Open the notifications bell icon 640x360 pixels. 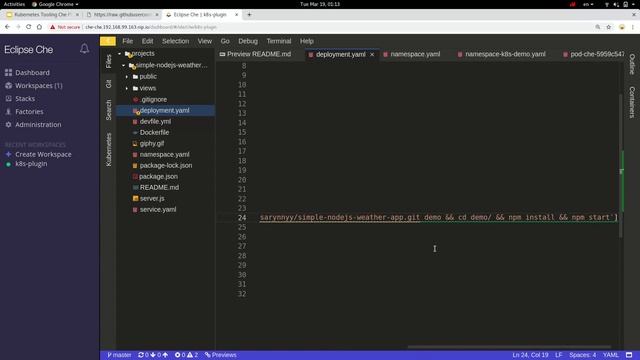84,49
